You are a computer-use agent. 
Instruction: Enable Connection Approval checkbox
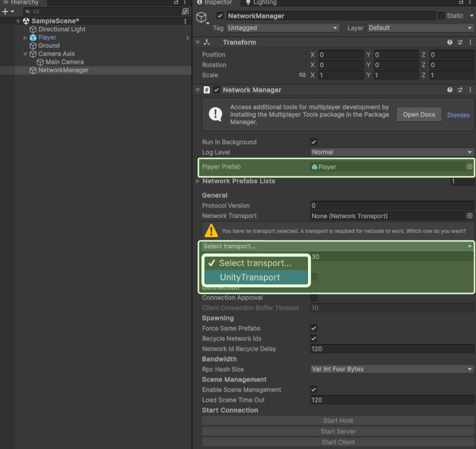tap(314, 298)
